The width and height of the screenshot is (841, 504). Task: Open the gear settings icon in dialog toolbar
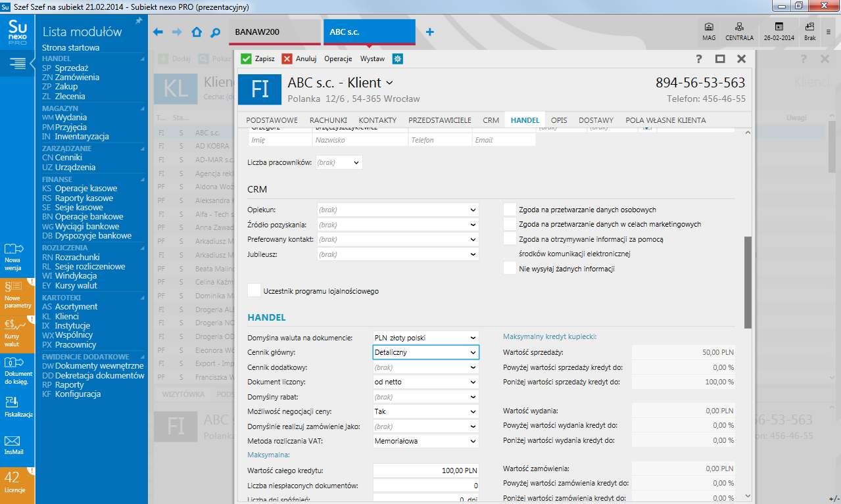point(397,58)
